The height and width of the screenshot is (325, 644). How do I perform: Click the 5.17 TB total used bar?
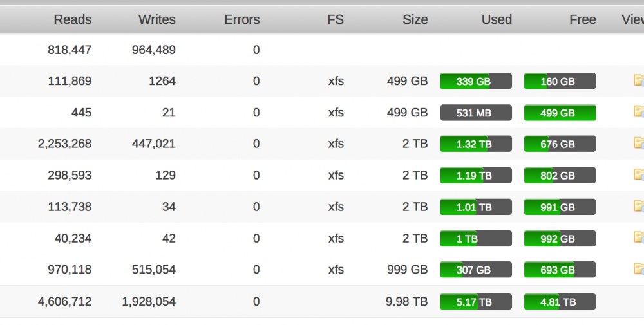pyautogui.click(x=476, y=302)
